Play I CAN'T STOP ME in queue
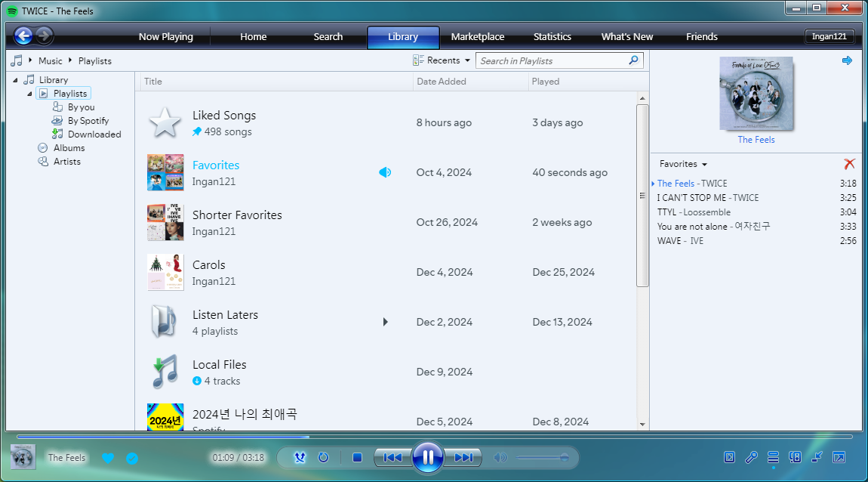This screenshot has height=482, width=868. point(756,198)
